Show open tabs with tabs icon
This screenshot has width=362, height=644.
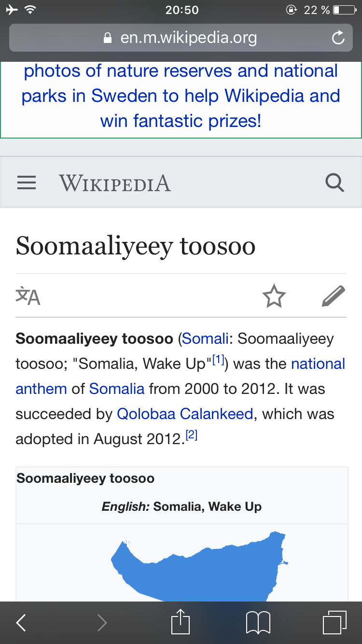[334, 623]
